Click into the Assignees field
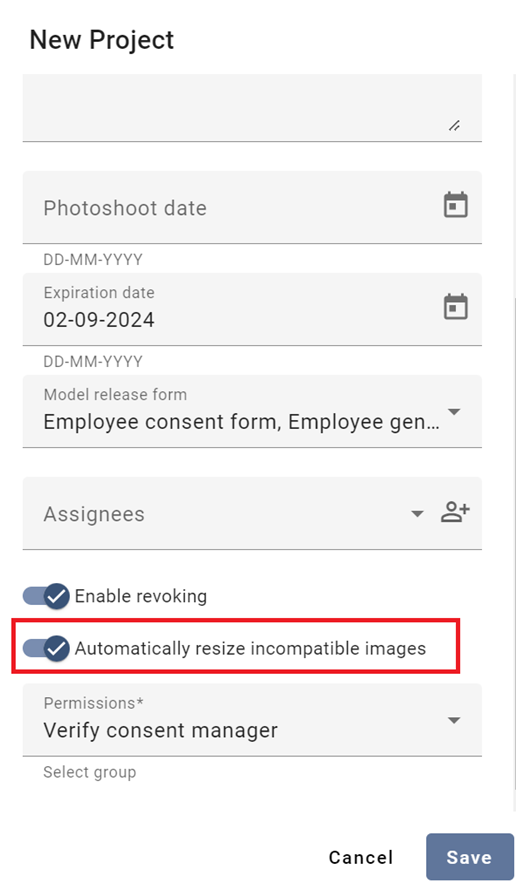Image resolution: width=516 pixels, height=883 pixels. click(252, 513)
